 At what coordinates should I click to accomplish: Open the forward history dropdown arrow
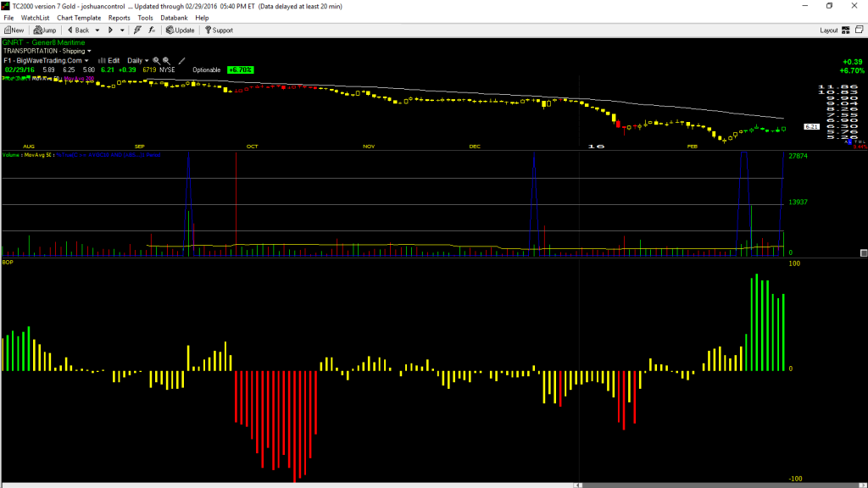pos(122,30)
